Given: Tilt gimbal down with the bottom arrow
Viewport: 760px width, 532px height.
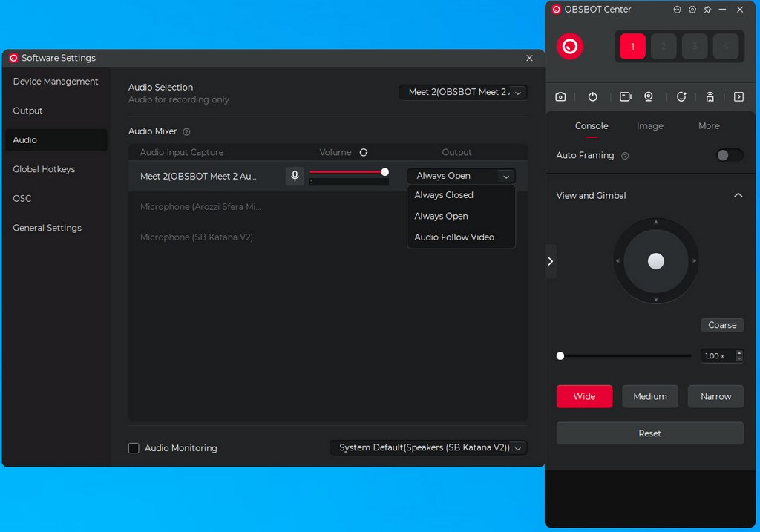Looking at the screenshot, I should tap(656, 300).
